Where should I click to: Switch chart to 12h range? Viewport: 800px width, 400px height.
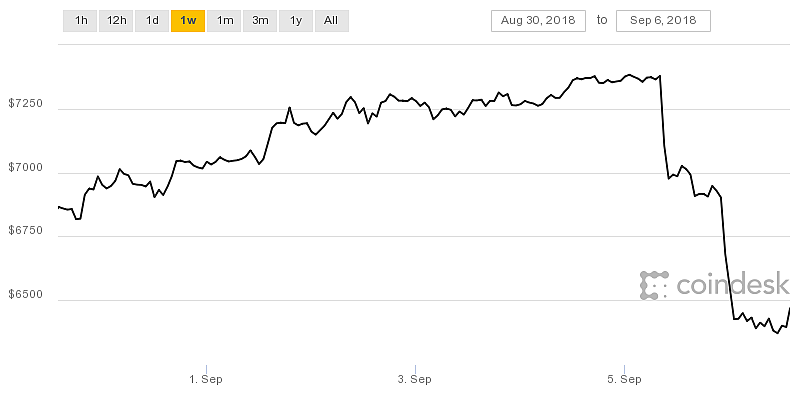pyautogui.click(x=116, y=20)
